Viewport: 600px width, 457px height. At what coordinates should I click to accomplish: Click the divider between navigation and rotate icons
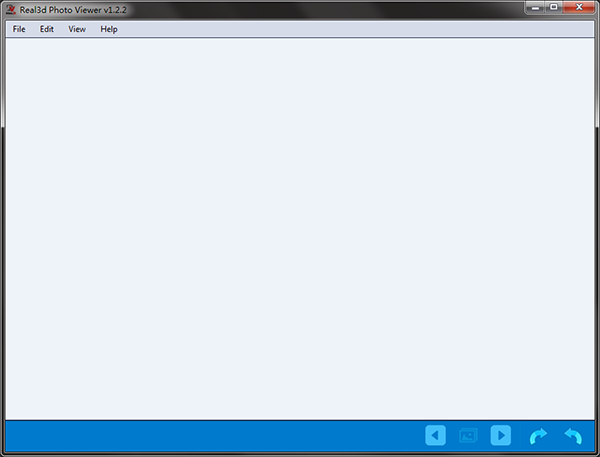point(520,436)
